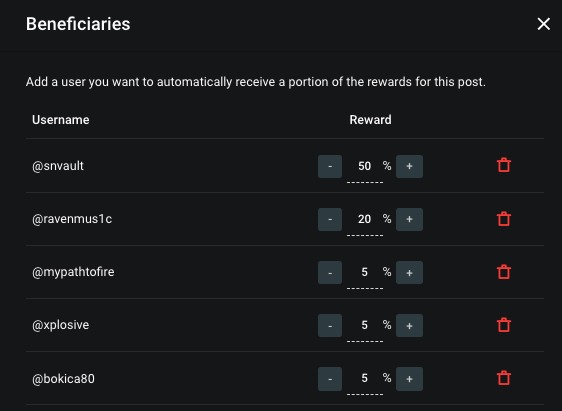The height and width of the screenshot is (411, 562).
Task: Click the @bokica80 reward value field
Action: 365,379
